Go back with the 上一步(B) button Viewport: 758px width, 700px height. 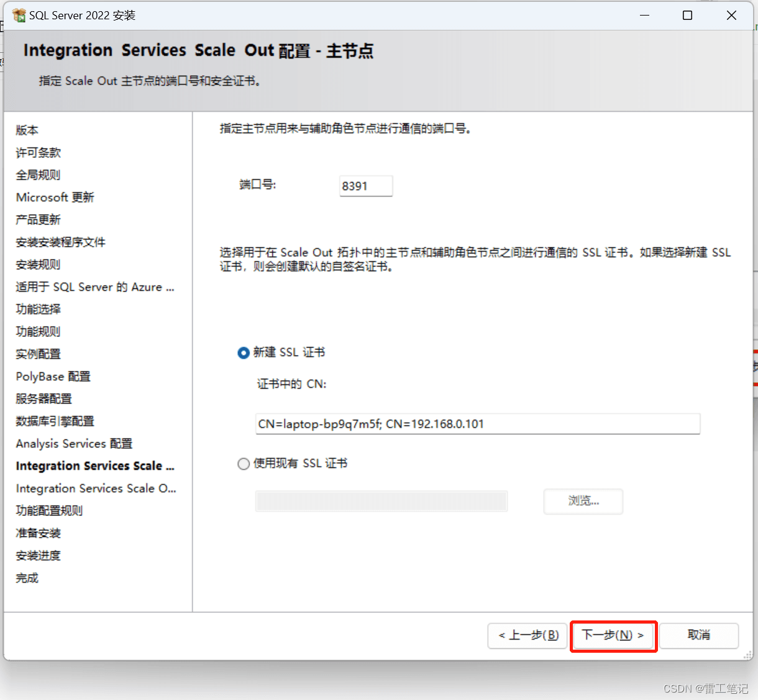[x=528, y=635]
